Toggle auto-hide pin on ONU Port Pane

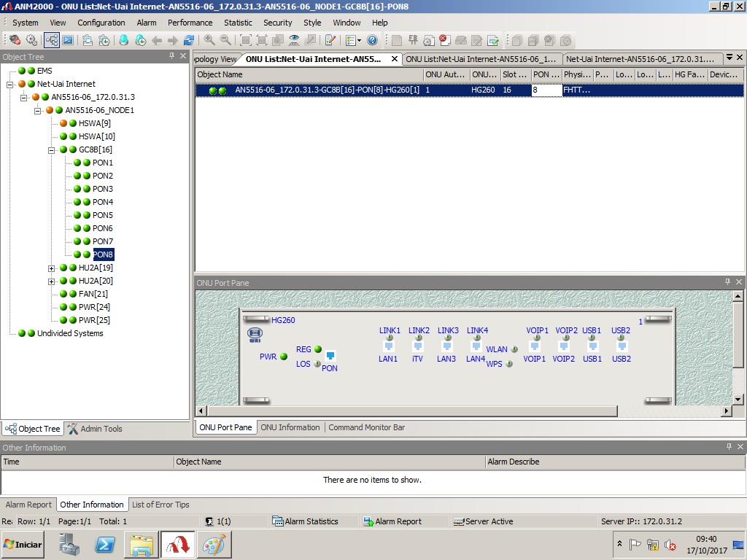[x=727, y=282]
